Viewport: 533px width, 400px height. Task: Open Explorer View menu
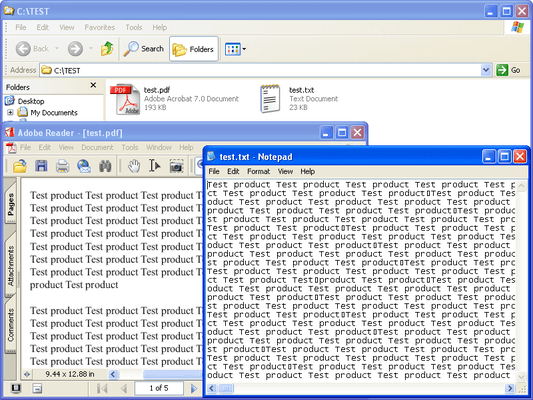[x=67, y=27]
